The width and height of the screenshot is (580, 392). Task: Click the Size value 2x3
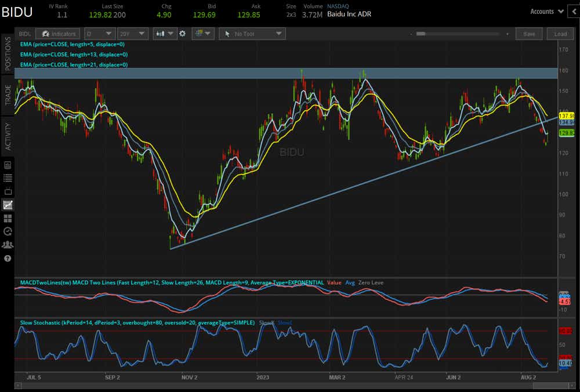[291, 15]
